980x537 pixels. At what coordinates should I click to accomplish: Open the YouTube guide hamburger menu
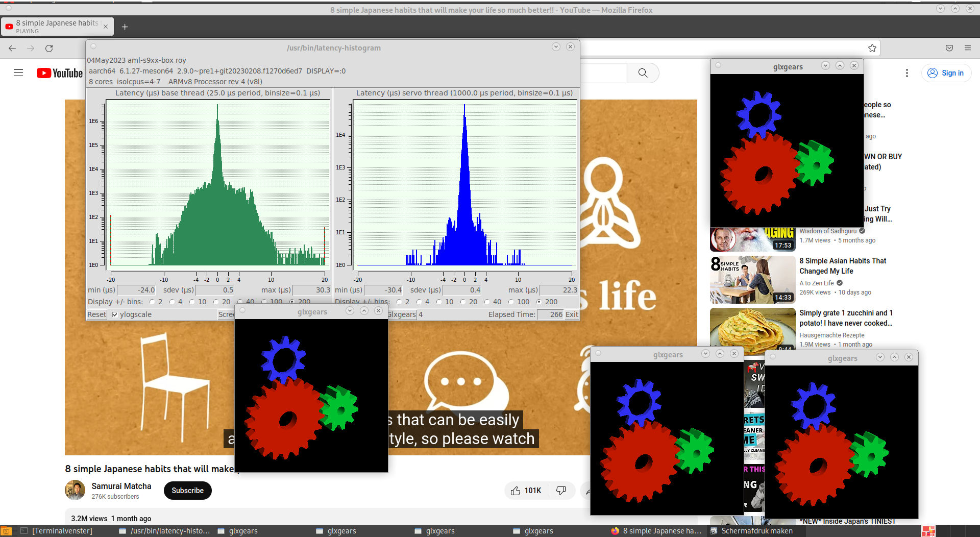click(x=18, y=73)
